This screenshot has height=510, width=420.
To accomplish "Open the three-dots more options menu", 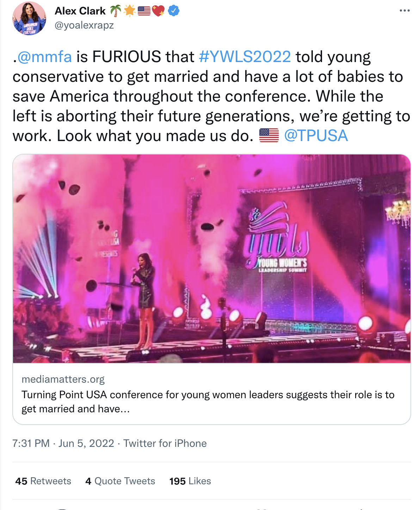I will click(x=404, y=11).
